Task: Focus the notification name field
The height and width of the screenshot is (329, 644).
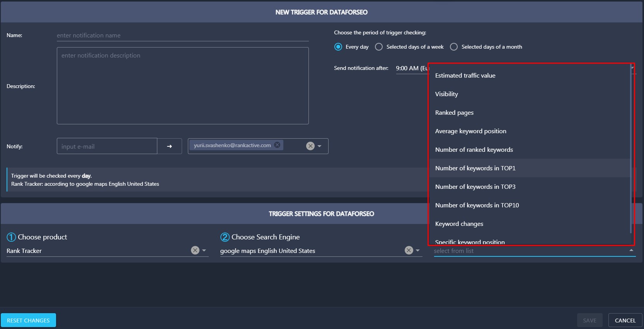Action: 182,36
